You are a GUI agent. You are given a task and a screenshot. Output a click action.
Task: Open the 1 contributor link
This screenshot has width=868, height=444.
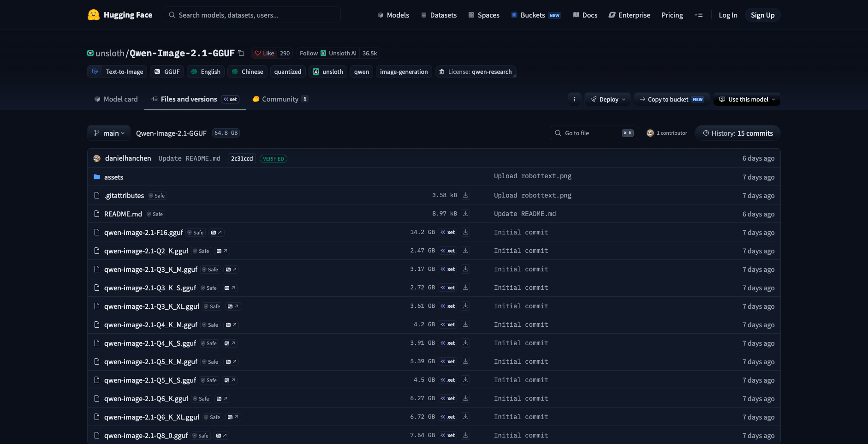point(667,133)
